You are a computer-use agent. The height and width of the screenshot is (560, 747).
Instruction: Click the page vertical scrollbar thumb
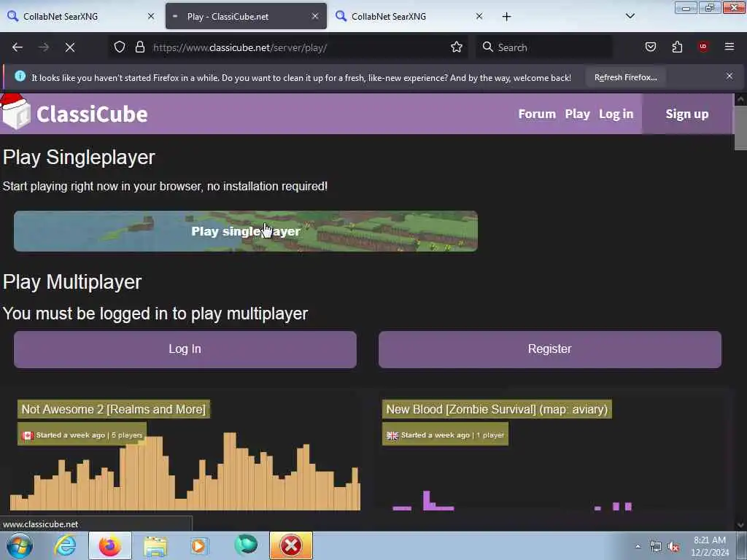pos(740,128)
